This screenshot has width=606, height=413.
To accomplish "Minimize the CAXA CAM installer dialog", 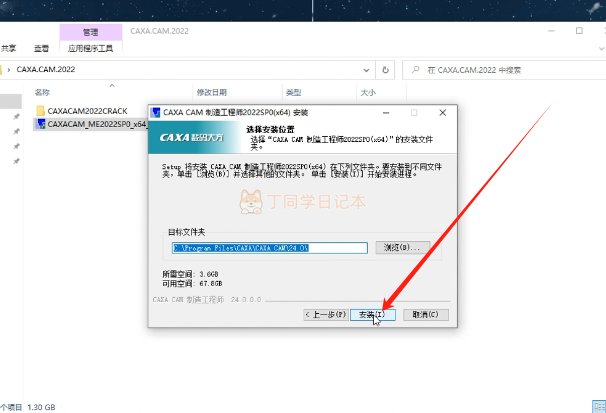I will click(x=386, y=112).
